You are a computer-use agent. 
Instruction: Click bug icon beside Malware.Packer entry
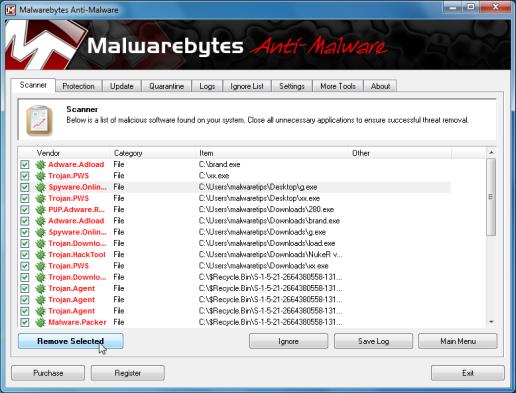pyautogui.click(x=40, y=322)
